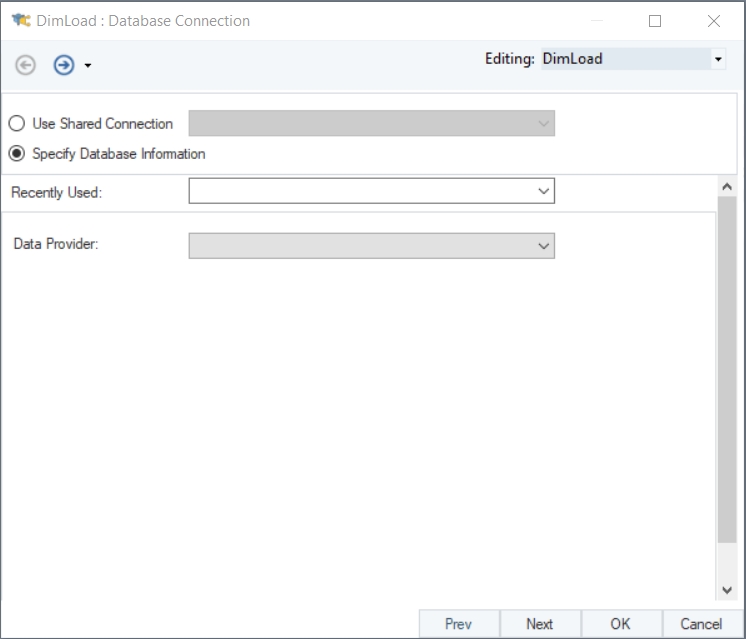Select Specify Database Information radio button
Viewport: 746px width, 639px height.
click(17, 153)
